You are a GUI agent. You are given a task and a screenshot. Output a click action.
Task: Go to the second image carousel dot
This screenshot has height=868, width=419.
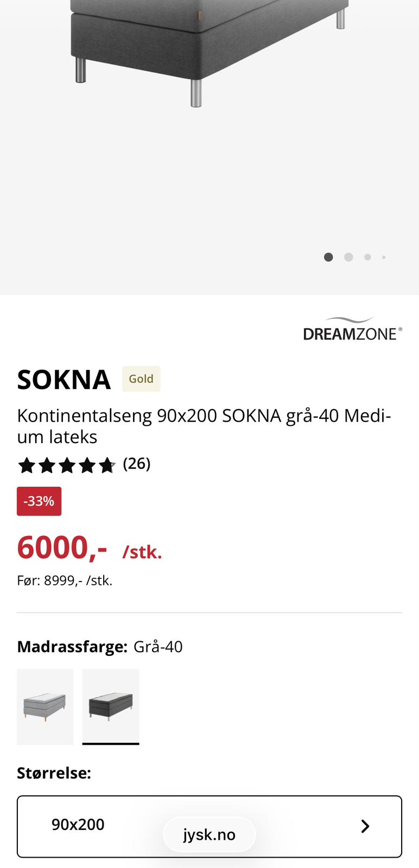coord(348,257)
